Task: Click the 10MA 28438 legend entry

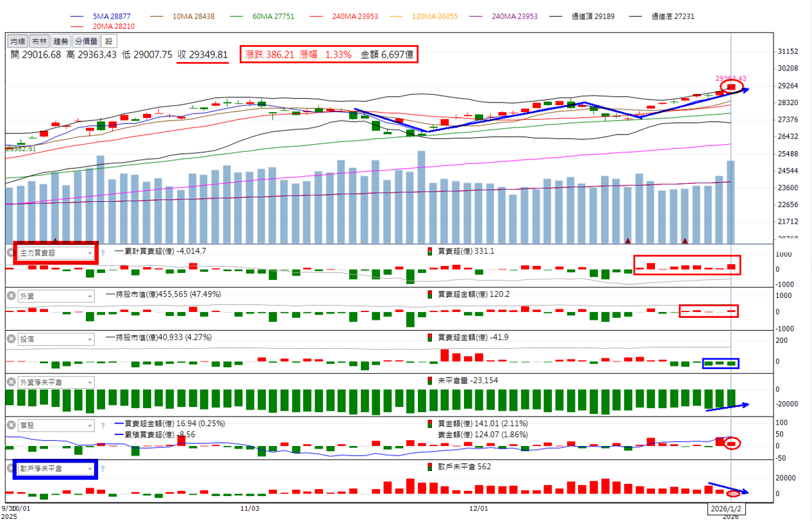Action: coord(195,16)
